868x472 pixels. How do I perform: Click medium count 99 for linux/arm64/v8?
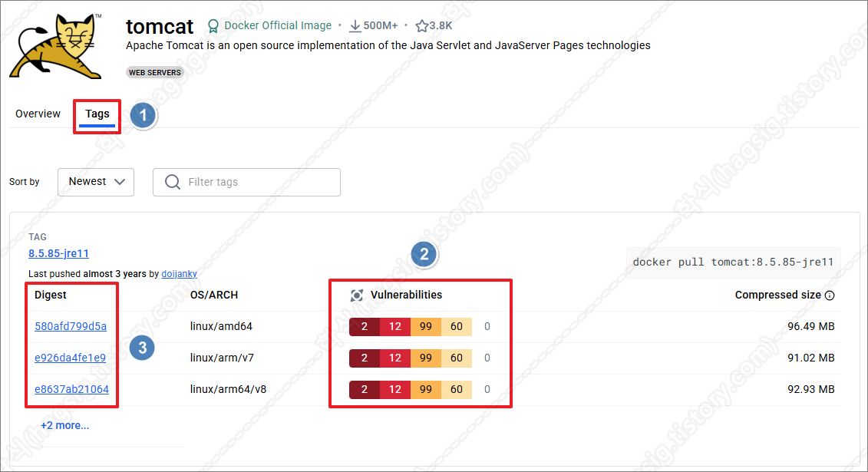(x=426, y=390)
